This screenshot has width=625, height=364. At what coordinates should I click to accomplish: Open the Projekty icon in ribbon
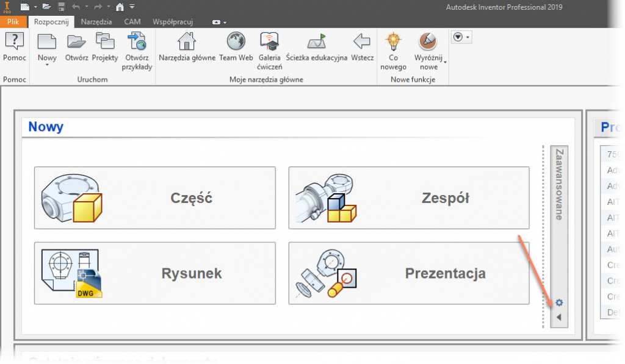tap(105, 43)
